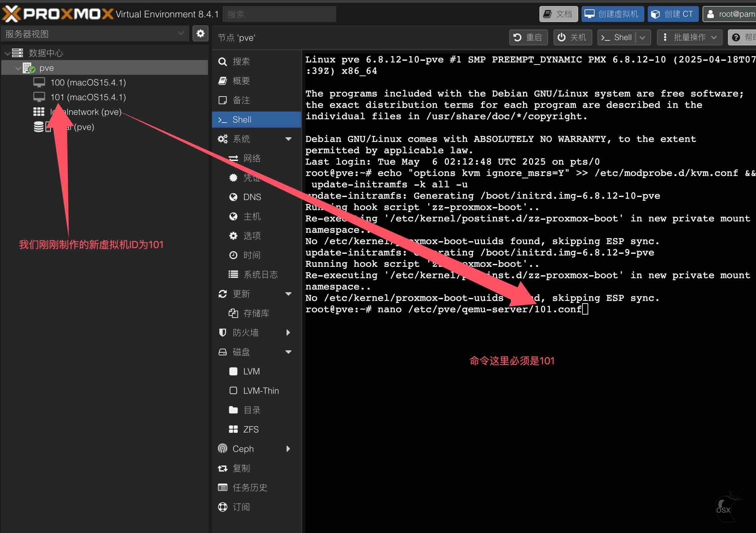Open the 备注 notes menu item
Viewport: 756px width, 533px height.
(x=256, y=100)
